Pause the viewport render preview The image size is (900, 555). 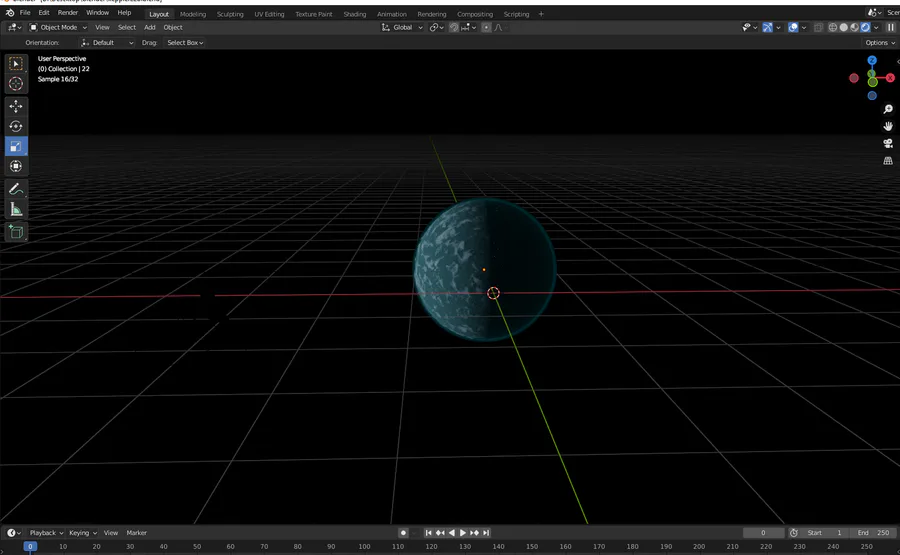890,27
